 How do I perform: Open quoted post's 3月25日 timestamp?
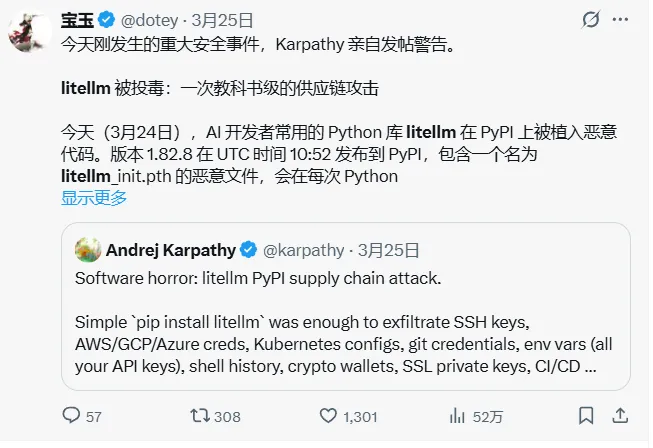pos(389,249)
